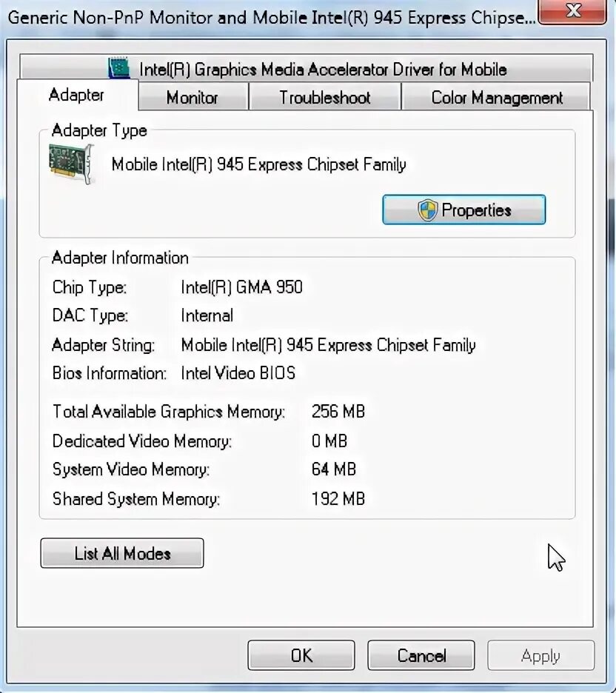Click the 'Chip Type:' label
This screenshot has width=616, height=693.
pyautogui.click(x=90, y=287)
